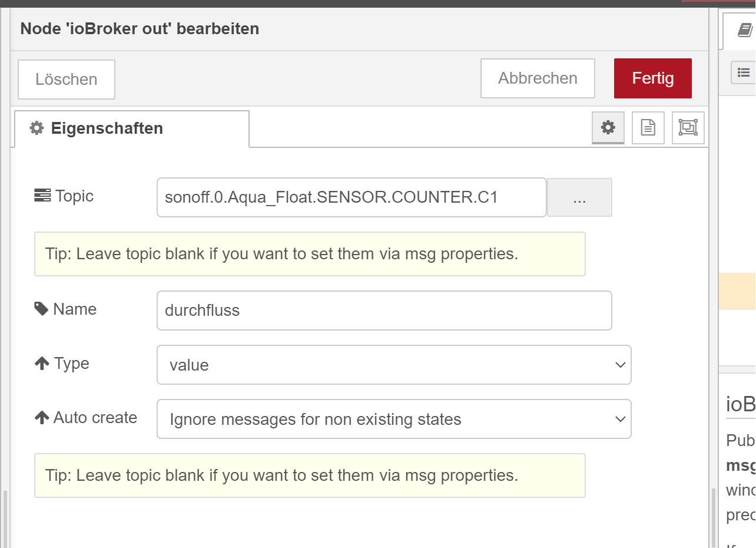Open node appearance settings icon
This screenshot has height=548, width=756.
tap(688, 127)
